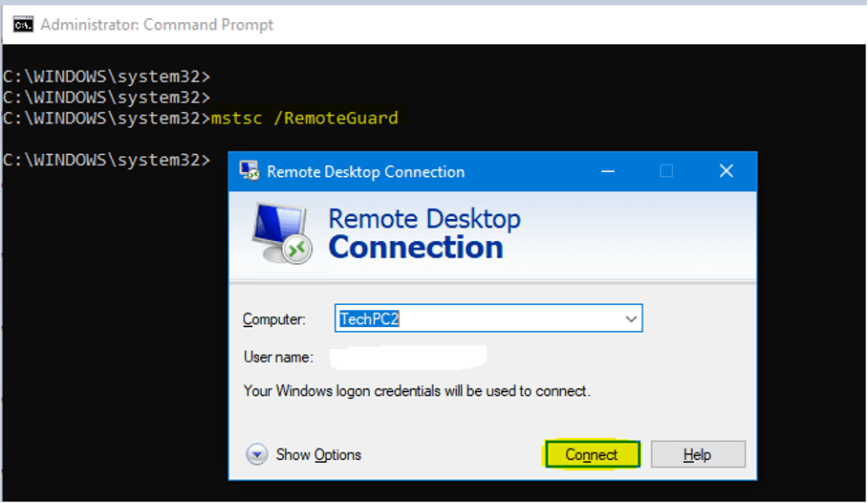Click the Remote Desktop Connection title bar icon
The width and height of the screenshot is (868, 503).
coord(250,172)
